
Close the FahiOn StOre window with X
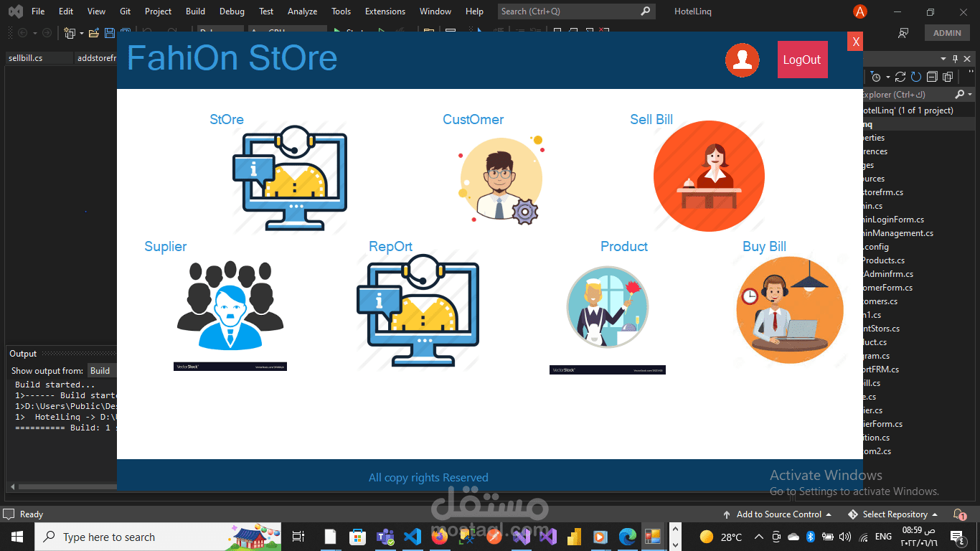(x=854, y=42)
